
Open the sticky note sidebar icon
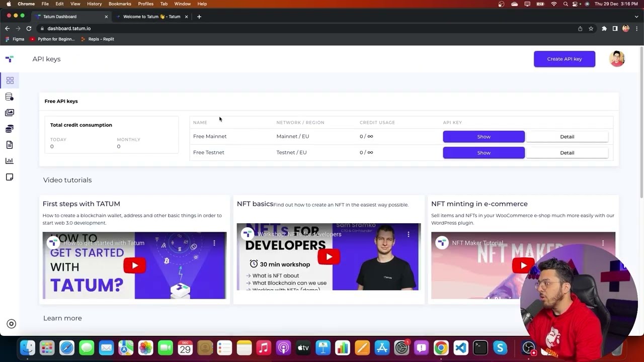tap(9, 177)
